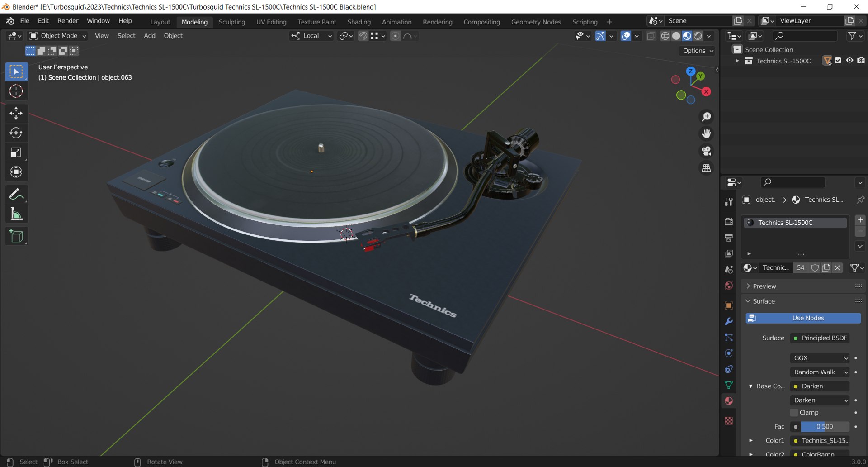Remove material slot with minus button
The height and width of the screenshot is (467, 868).
[x=860, y=231]
